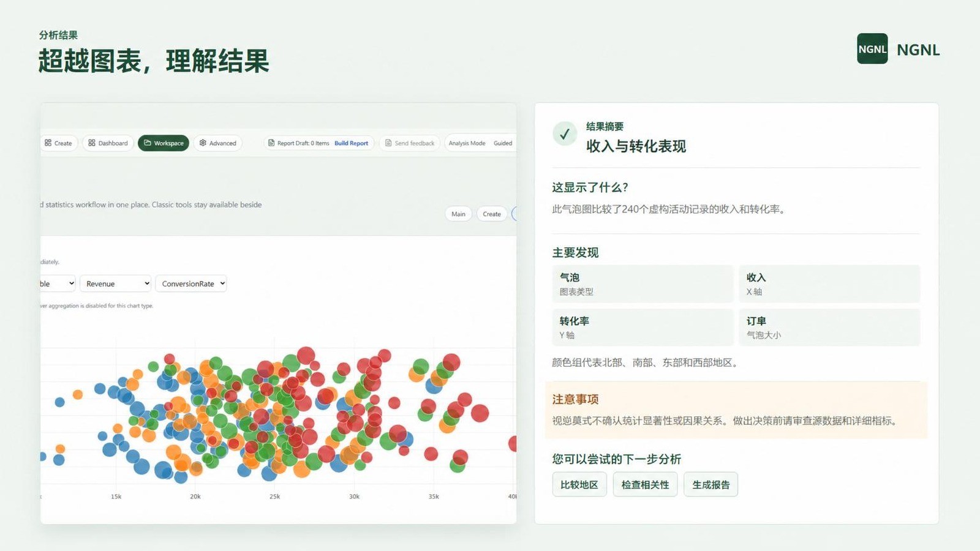Click the 转化率 Y轴 card
Screen dimensions: 980x551
coord(643,328)
